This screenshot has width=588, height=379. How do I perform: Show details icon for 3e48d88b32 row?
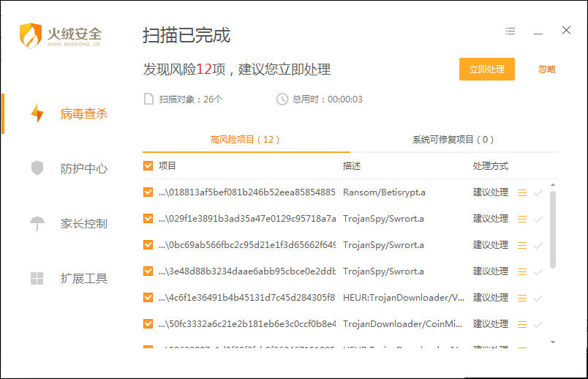tap(522, 271)
